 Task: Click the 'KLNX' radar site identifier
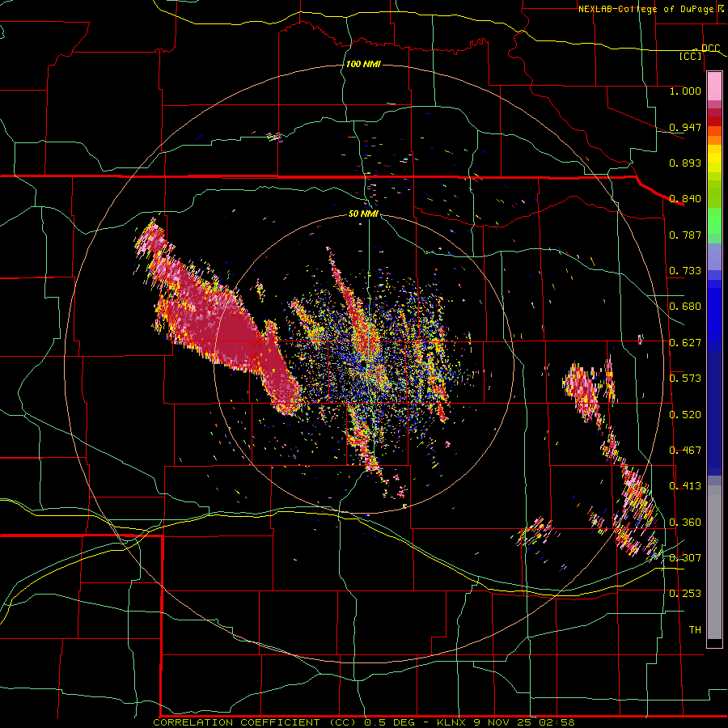pos(451,722)
